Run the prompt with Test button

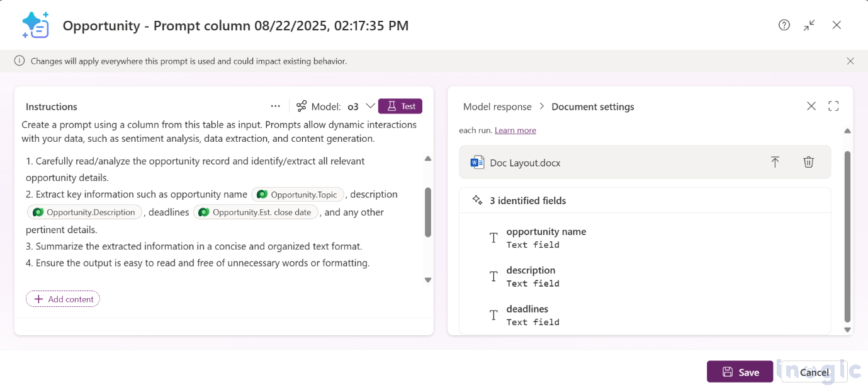click(x=400, y=107)
